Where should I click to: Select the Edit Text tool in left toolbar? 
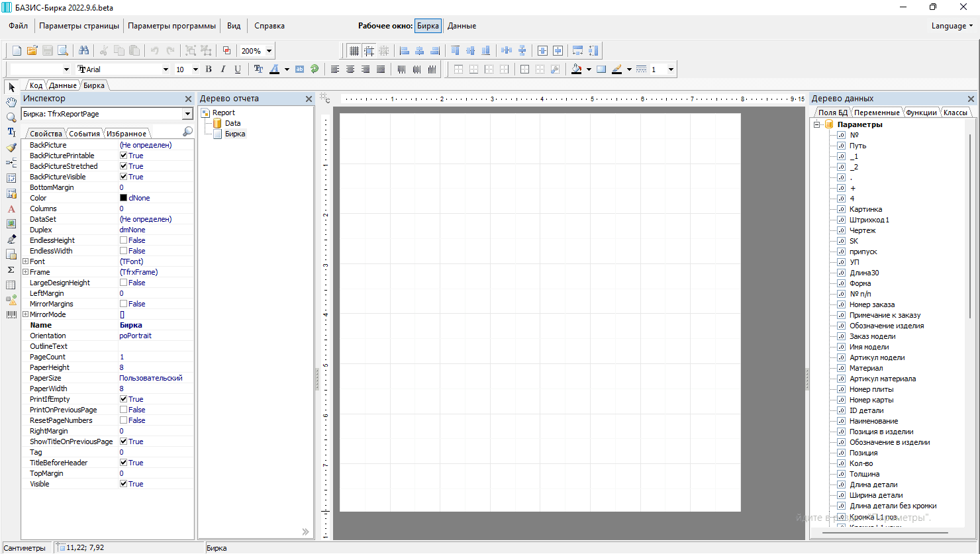click(11, 132)
